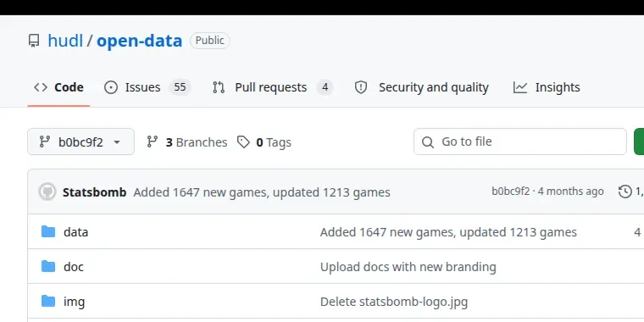The image size is (644, 322).
Task: View the 3 Branches link
Action: [187, 142]
